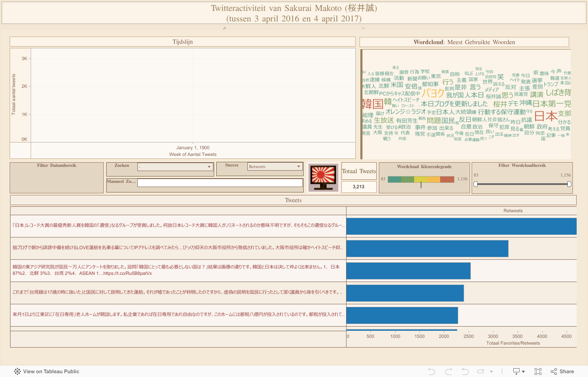Click the Tableau logo icon
The image size is (588, 377).
coord(17,372)
